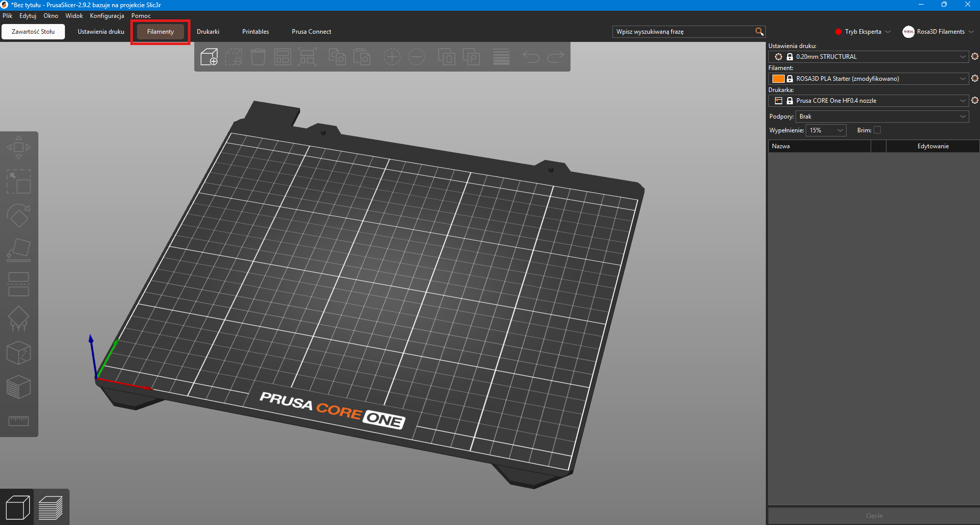This screenshot has width=980, height=525.
Task: Open the Wypełnienie 15% infill dropdown
Action: tap(826, 130)
